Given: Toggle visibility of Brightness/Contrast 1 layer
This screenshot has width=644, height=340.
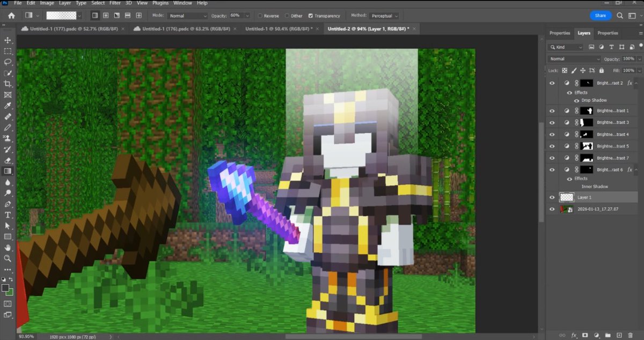Looking at the screenshot, I should coord(552,110).
